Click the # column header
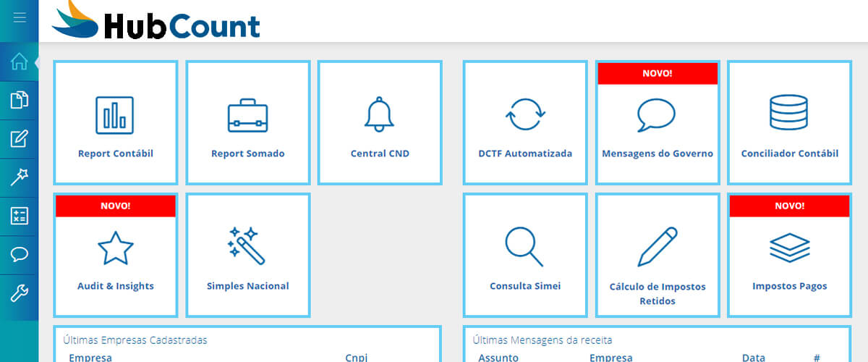868x362 pixels. pyautogui.click(x=817, y=358)
